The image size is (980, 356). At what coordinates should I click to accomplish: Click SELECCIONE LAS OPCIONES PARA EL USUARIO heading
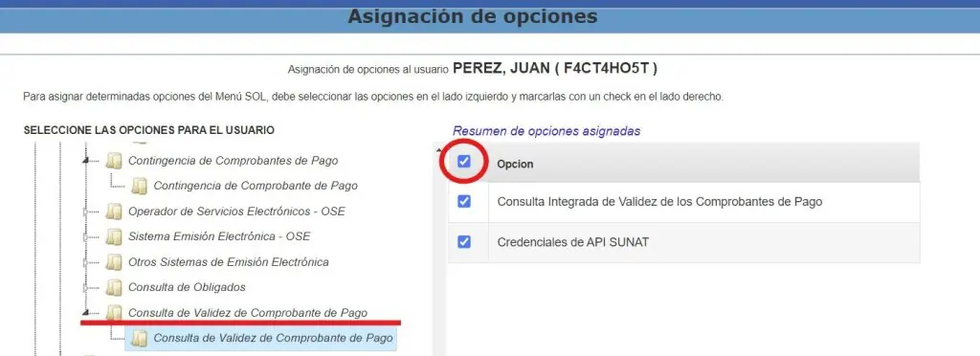(x=148, y=130)
